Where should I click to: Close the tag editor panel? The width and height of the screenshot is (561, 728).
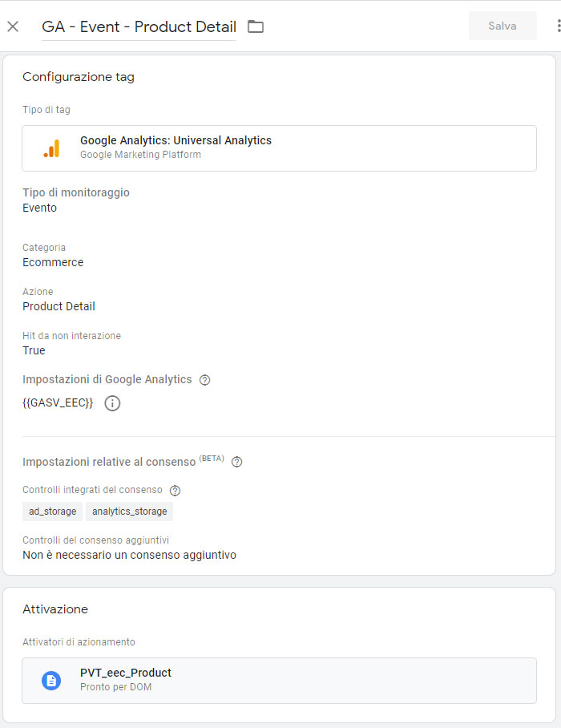tap(13, 26)
